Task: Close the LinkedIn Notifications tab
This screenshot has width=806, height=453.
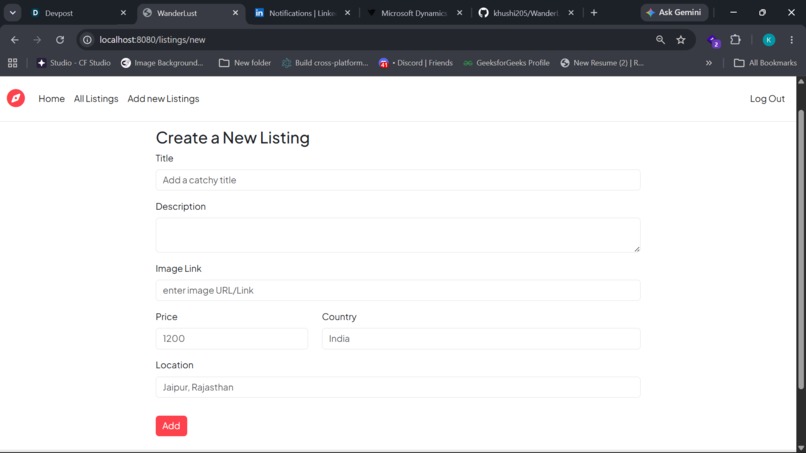Action: click(347, 13)
